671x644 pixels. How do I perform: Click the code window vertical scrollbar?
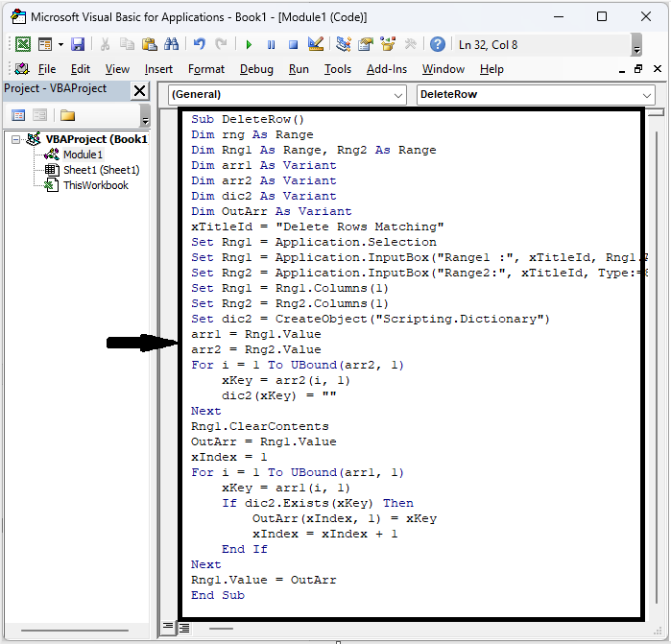656,368
